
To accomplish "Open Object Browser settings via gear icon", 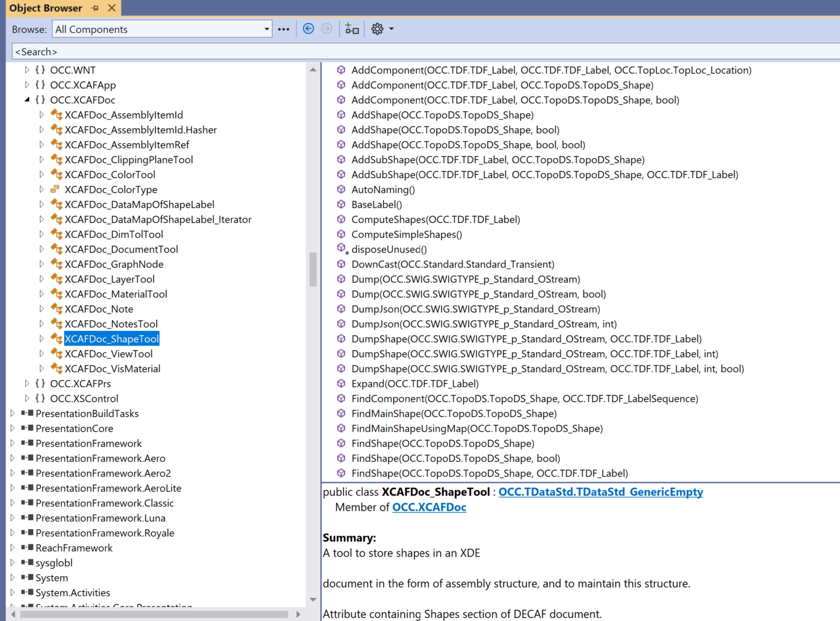I will [377, 29].
